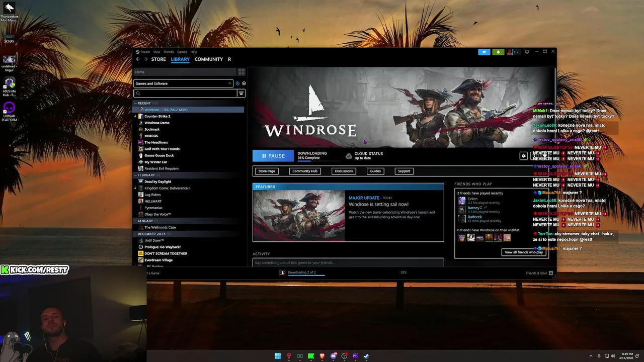The width and height of the screenshot is (644, 362).
Task: Click 'Windrose is setting sail now!' headline
Action: [x=379, y=205]
